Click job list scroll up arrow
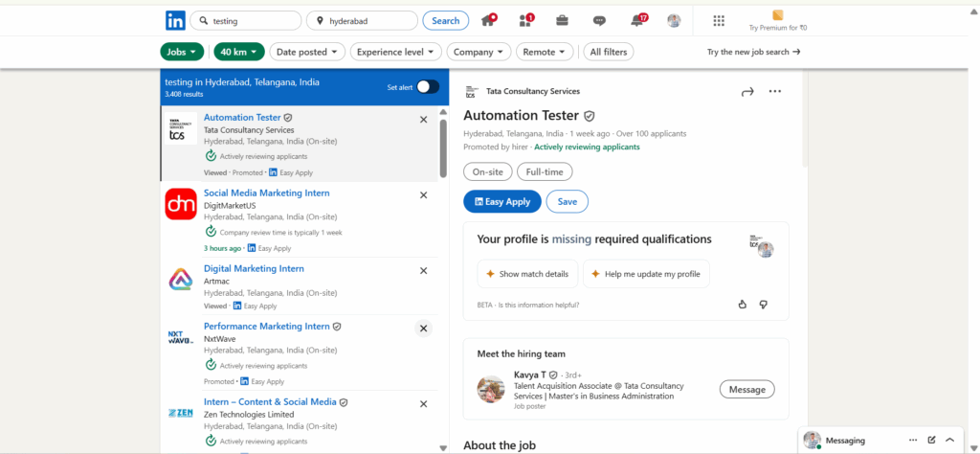 pyautogui.click(x=443, y=112)
